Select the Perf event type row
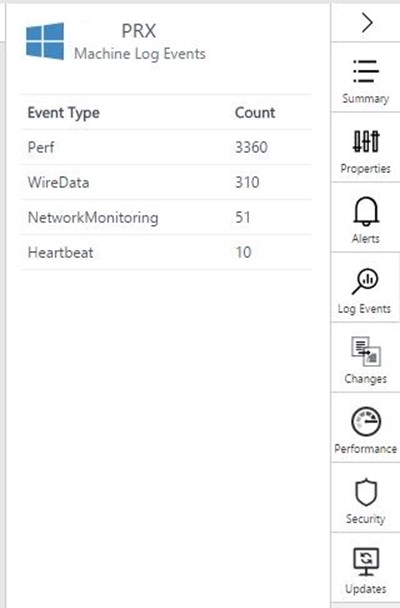The width and height of the screenshot is (400, 608). [x=166, y=147]
